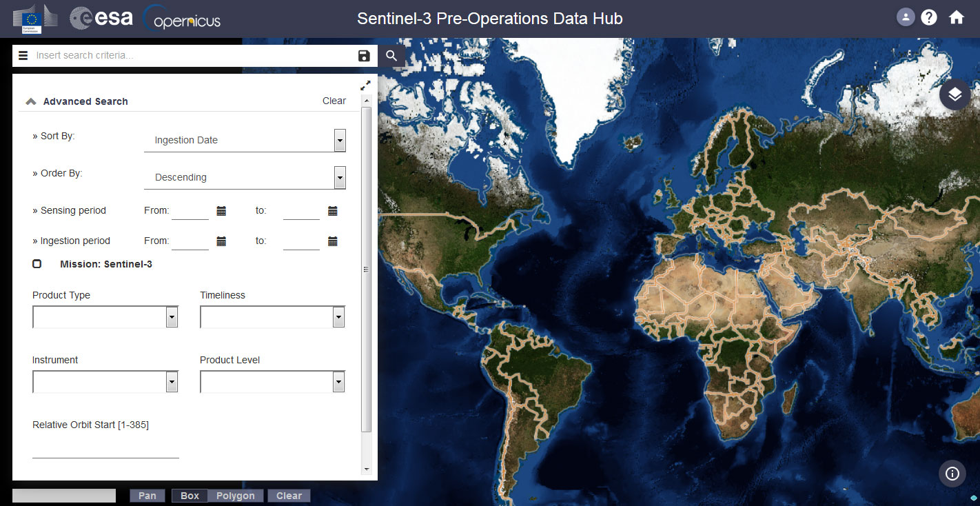Select the Pan map mode button
Viewport: 980px width, 506px height.
tap(147, 496)
